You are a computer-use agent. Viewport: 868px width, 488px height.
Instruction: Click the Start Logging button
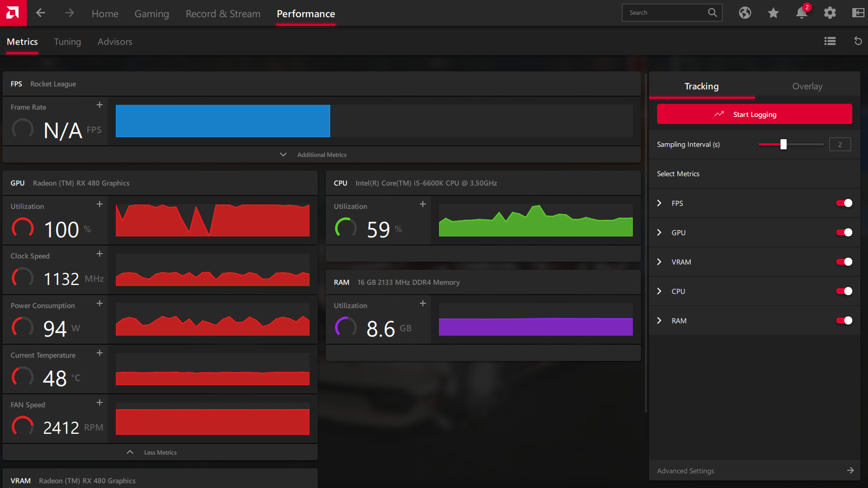coord(754,114)
